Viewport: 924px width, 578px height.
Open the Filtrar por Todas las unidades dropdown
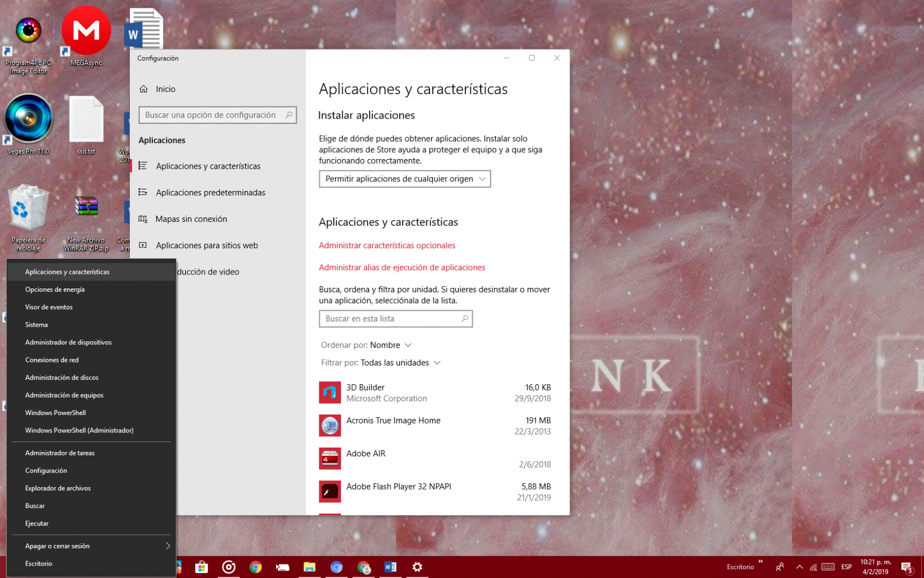[381, 363]
